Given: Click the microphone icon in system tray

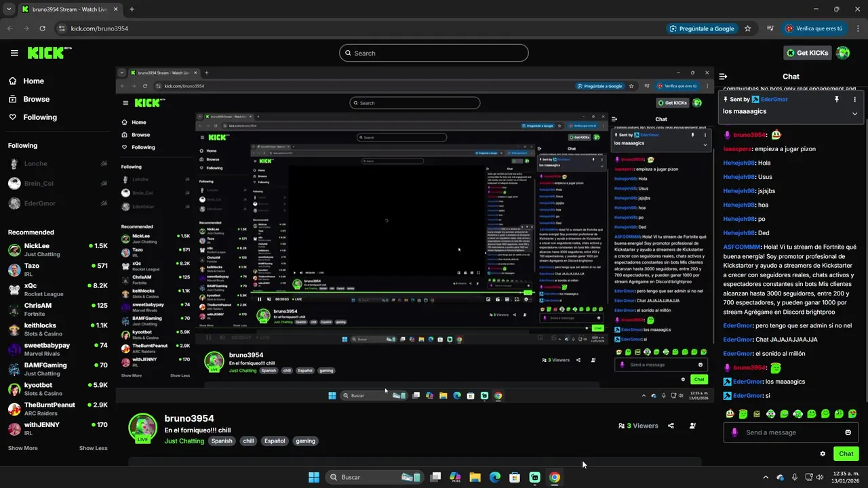Looking at the screenshot, I should point(795,477).
